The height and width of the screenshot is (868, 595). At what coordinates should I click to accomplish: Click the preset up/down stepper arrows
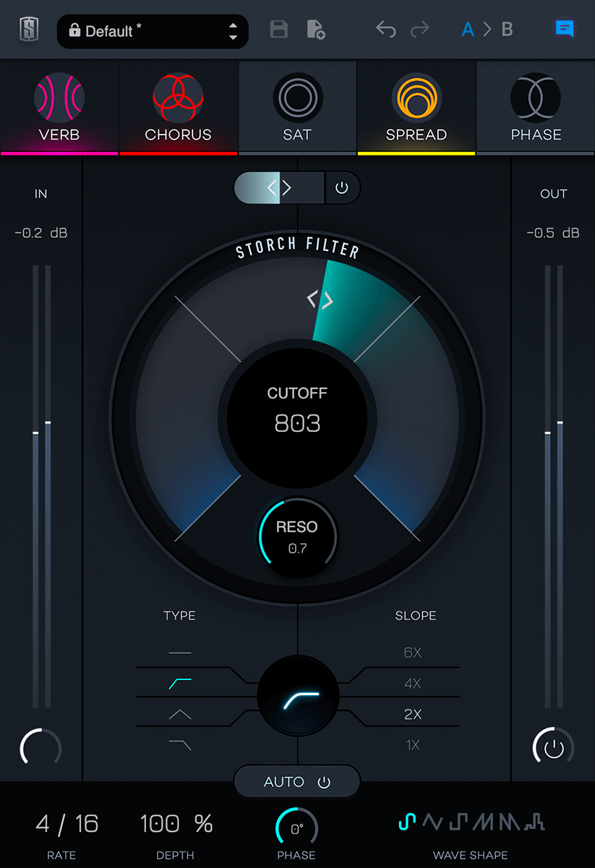pos(233,31)
